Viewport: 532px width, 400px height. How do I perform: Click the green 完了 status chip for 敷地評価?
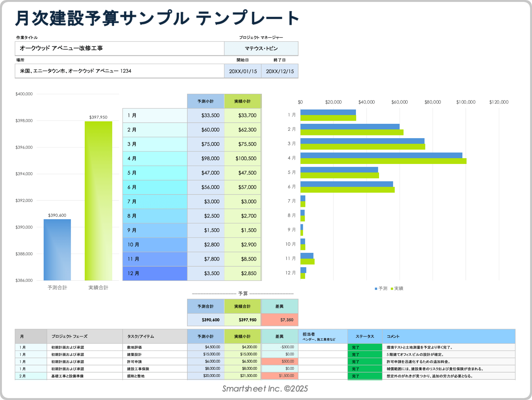tap(355, 347)
